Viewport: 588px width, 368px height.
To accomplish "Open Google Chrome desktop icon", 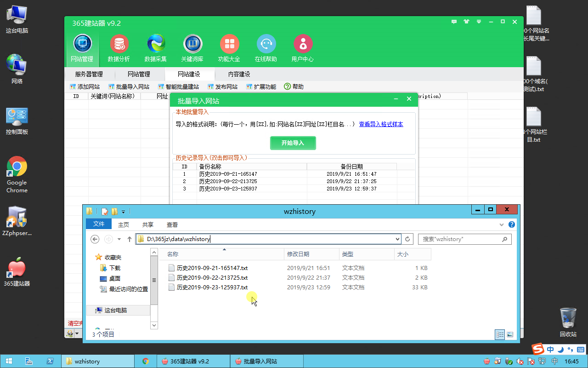I will (x=17, y=175).
